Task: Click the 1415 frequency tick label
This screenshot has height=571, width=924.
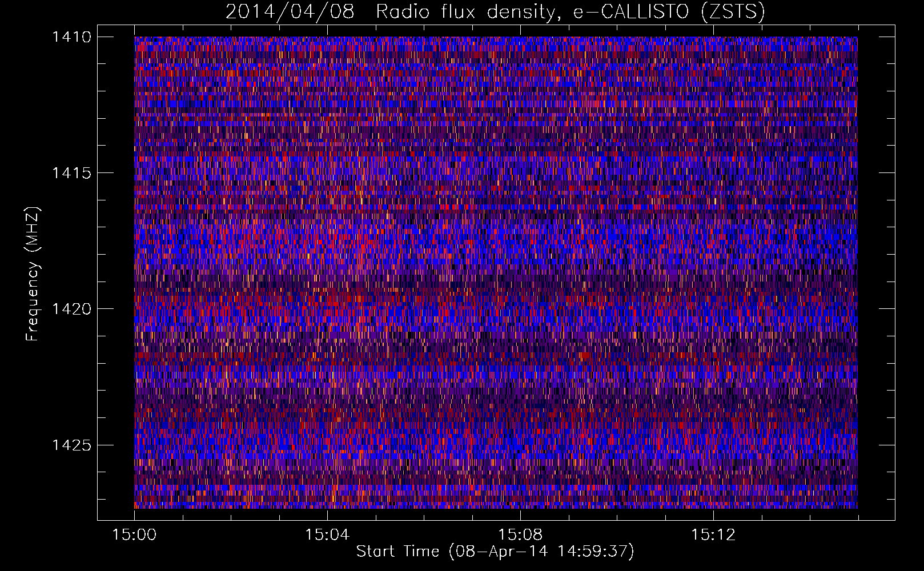Action: coord(71,173)
